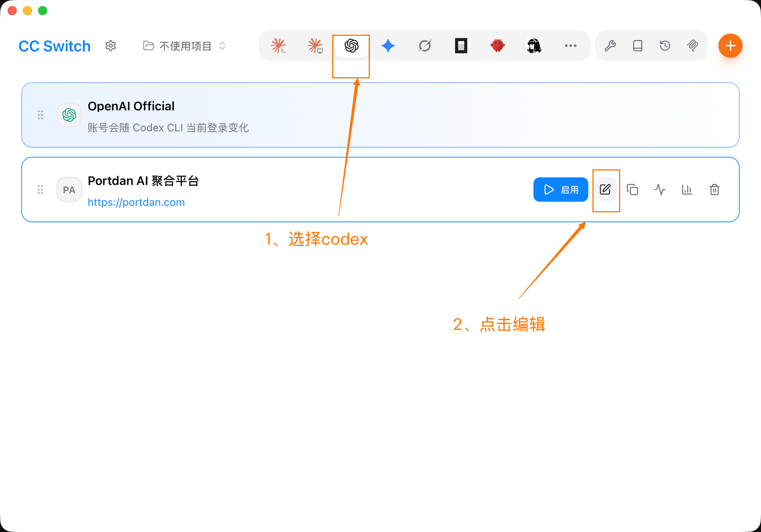Switch to the Codex OpenAI tab
The height and width of the screenshot is (532, 761).
tap(352, 46)
